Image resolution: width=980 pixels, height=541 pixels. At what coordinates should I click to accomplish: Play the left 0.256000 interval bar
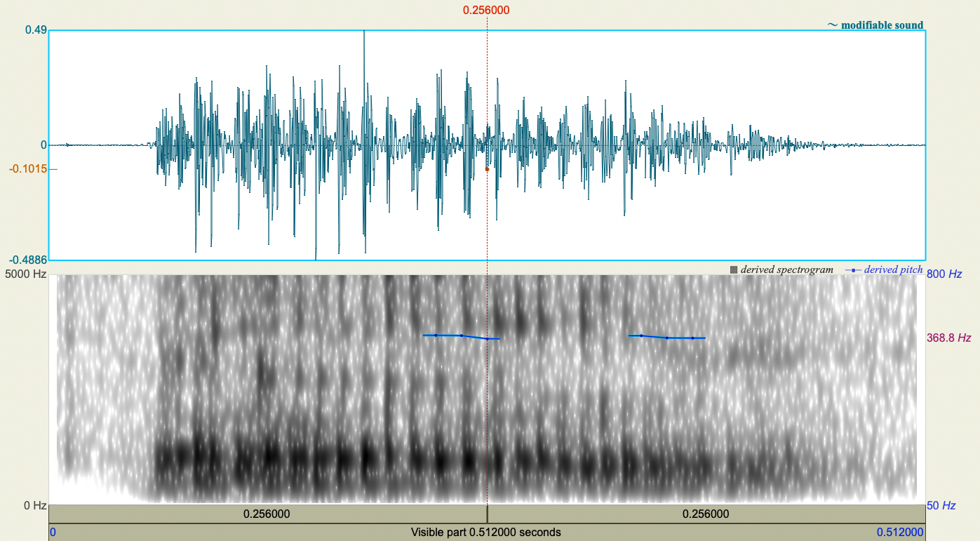[267, 514]
